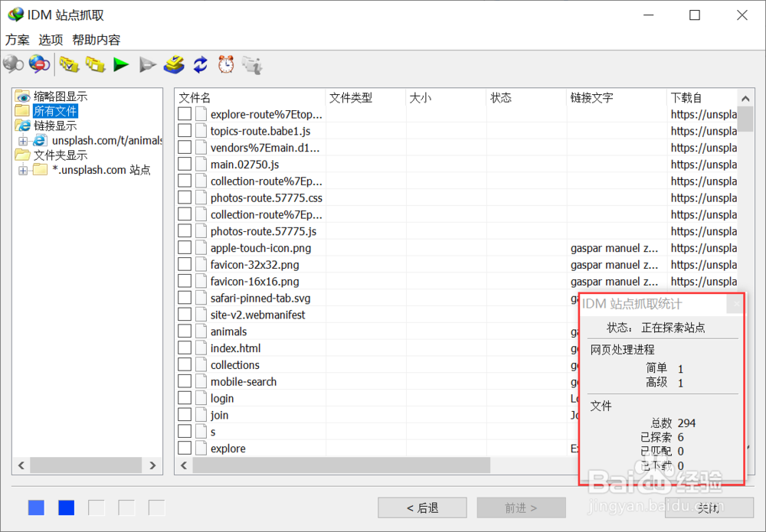
Task: Click the folder icon beside 文件夹显示
Action: pos(22,155)
